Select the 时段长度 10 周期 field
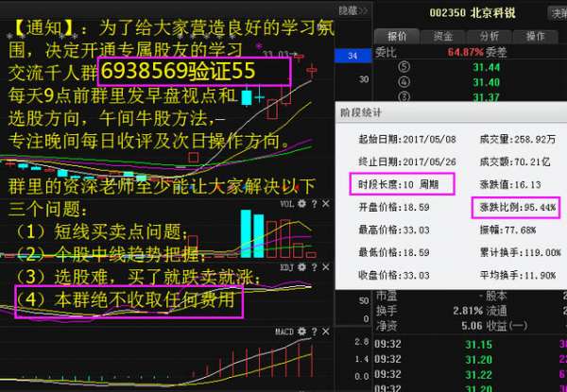 (x=398, y=180)
